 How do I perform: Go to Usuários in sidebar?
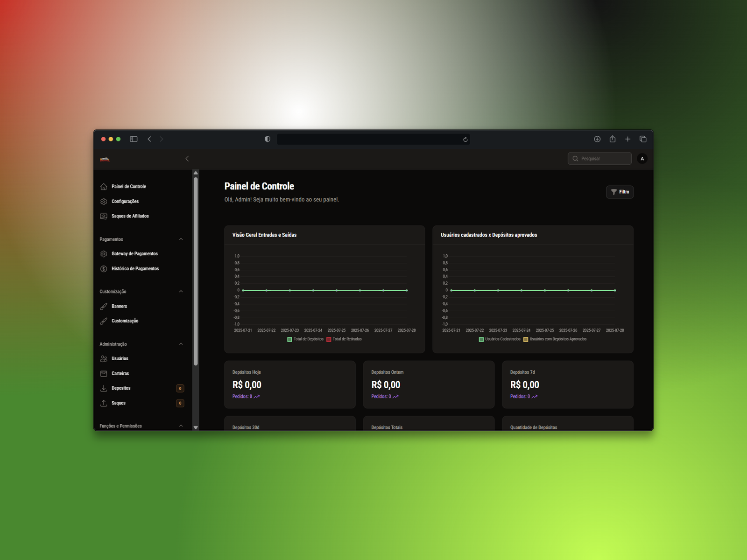click(x=120, y=359)
